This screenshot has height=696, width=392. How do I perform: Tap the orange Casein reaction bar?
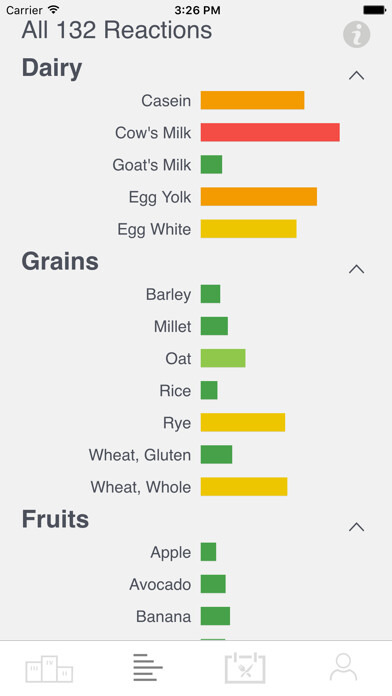pyautogui.click(x=252, y=100)
